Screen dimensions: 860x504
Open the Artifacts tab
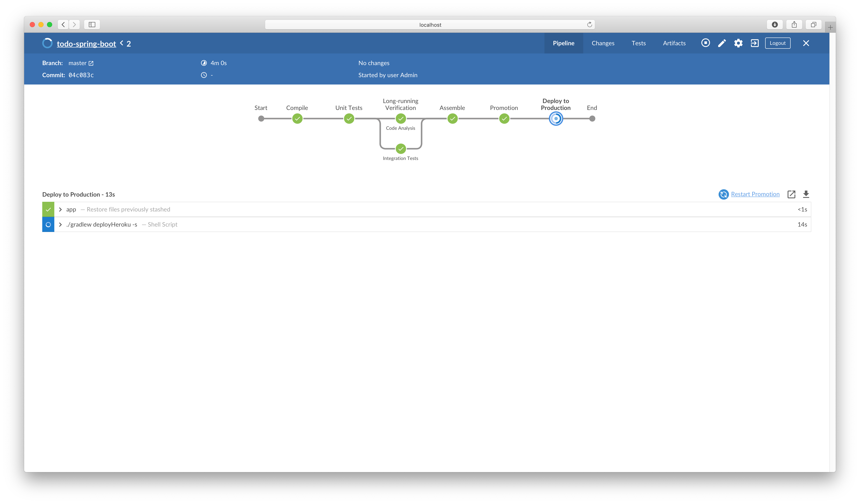tap(674, 43)
